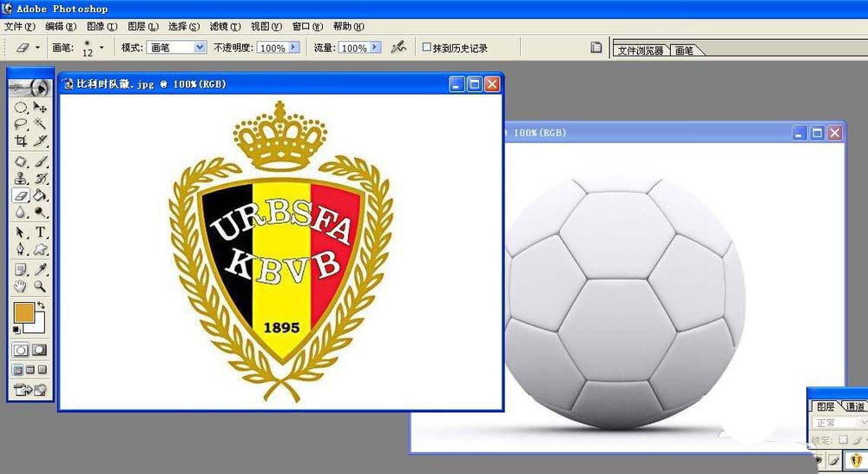Switch to the 图层 tab in layers panel
Viewport: 868px width, 474px height.
coord(825,406)
